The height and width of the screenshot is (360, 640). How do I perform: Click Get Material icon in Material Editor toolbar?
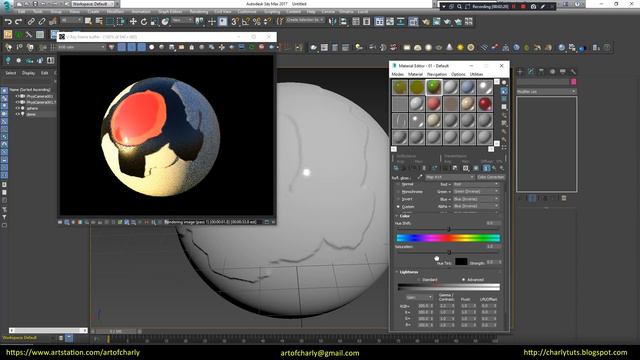(396, 168)
